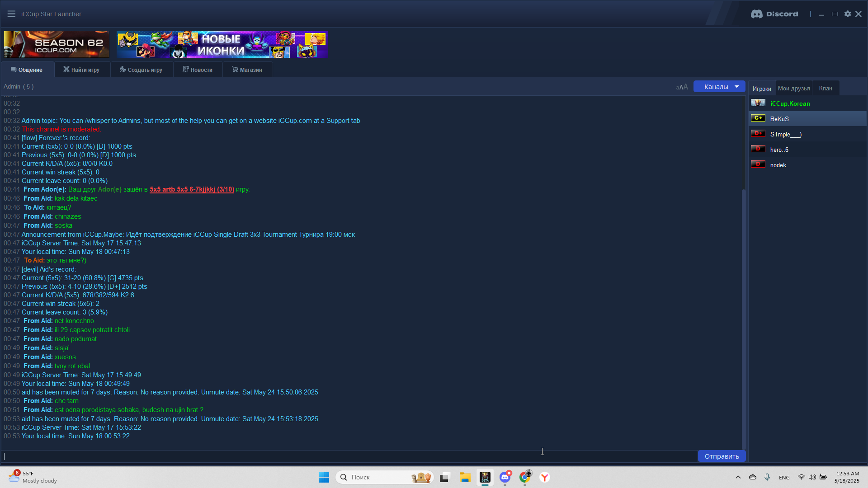Open the weather widget on taskbar

[33, 477]
